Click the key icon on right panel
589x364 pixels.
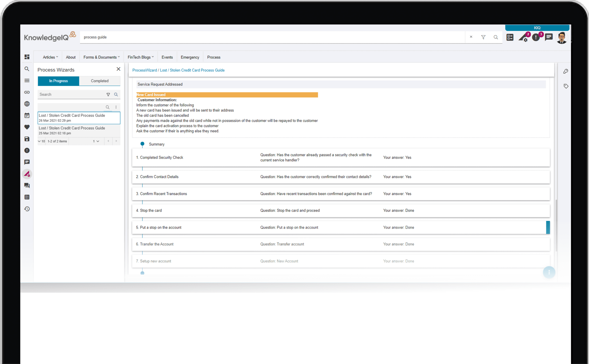(566, 71)
